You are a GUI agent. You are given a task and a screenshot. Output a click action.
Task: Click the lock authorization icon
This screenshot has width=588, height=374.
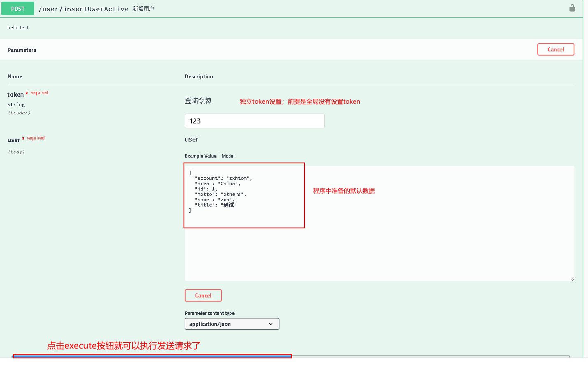coord(572,8)
